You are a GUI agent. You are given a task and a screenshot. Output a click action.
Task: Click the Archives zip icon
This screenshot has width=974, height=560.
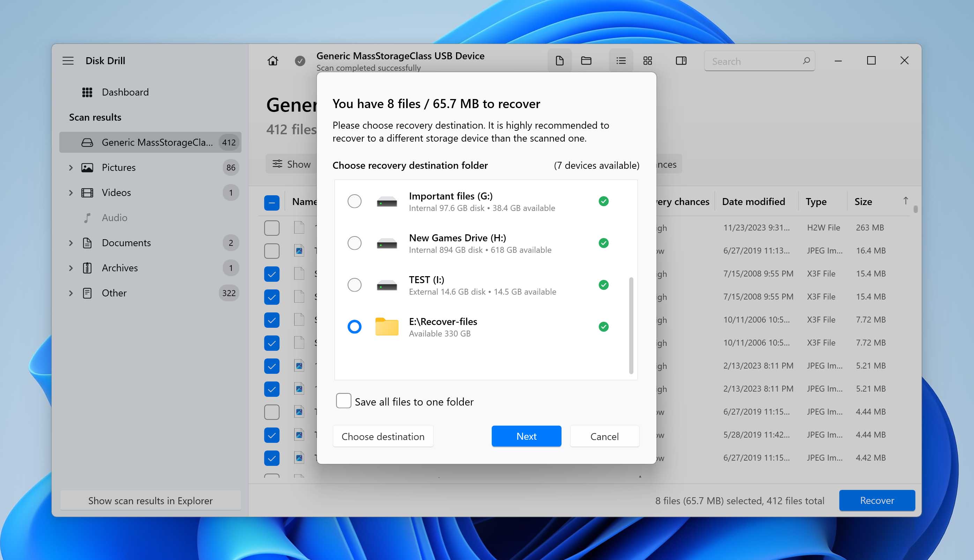pos(87,268)
